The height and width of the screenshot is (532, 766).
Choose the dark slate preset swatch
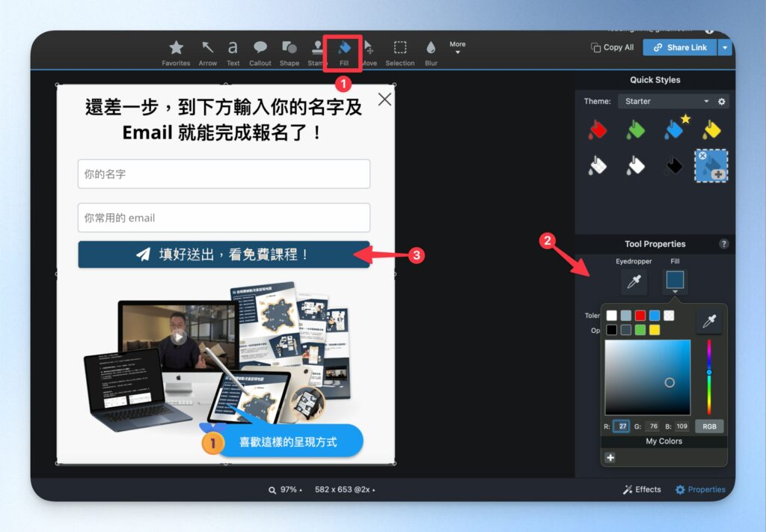[626, 330]
